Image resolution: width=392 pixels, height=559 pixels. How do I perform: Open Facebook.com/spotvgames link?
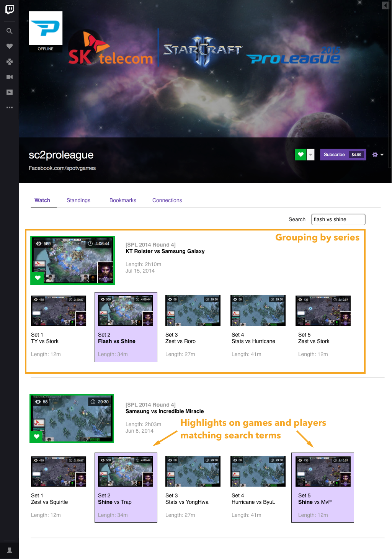62,168
